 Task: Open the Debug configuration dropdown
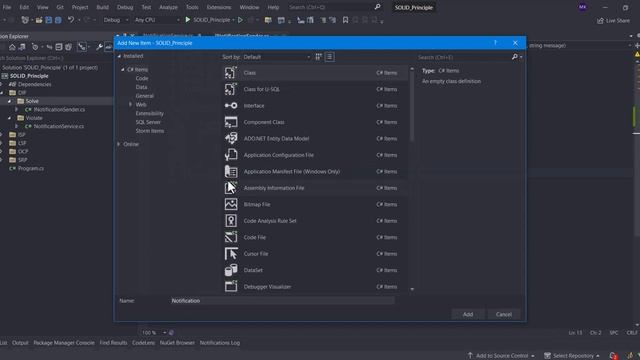pyautogui.click(x=116, y=20)
